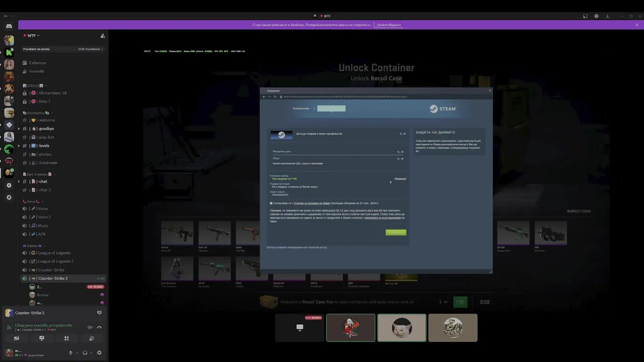Click the Steam logo in checkout window
Viewport: 644px width, 362px height.
443,109
